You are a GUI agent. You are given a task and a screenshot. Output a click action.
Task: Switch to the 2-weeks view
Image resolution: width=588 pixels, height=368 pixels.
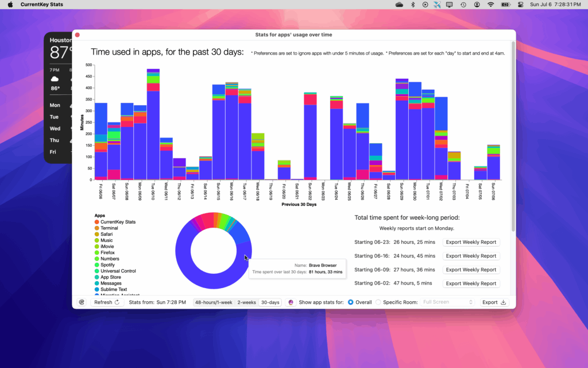(246, 301)
